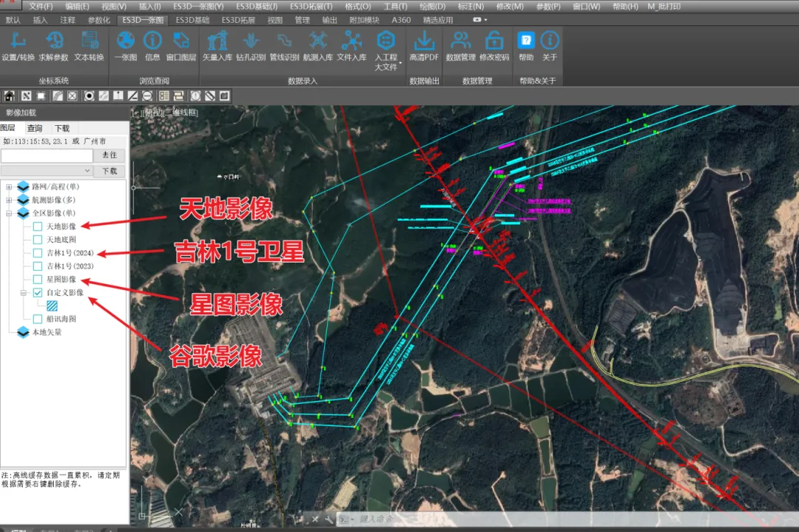
Task: Open the 编辑(E) menu
Action: pos(77,7)
